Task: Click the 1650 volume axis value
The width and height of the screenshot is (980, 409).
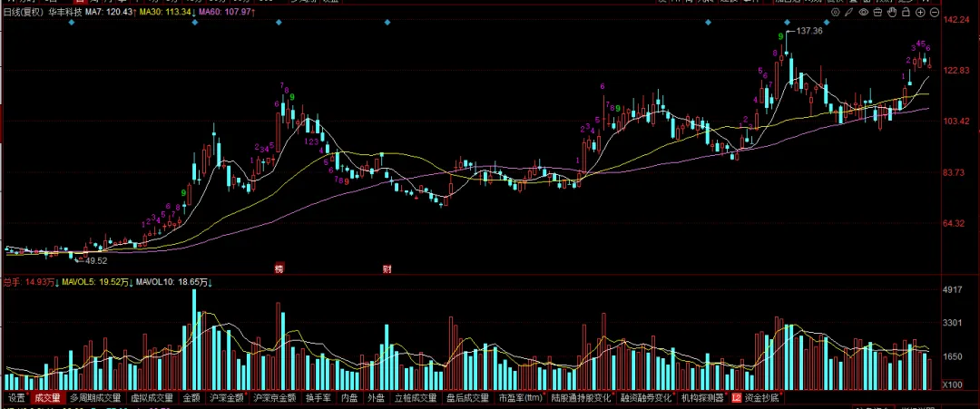Action: point(953,356)
